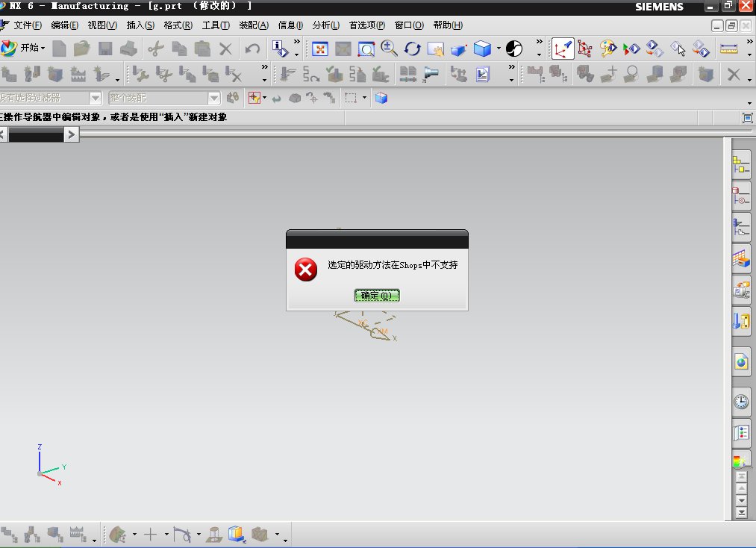Open the 文件(F) menu
756x548 pixels.
(28, 25)
